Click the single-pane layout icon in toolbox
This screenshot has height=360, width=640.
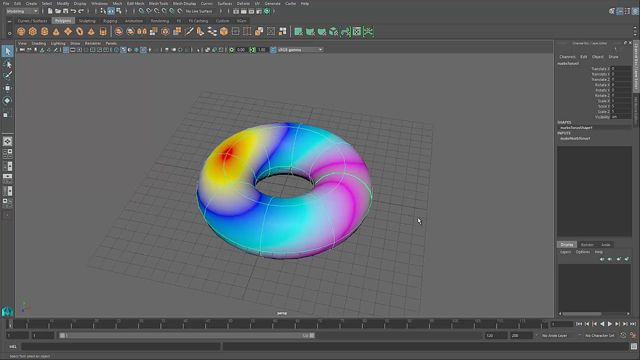7,141
